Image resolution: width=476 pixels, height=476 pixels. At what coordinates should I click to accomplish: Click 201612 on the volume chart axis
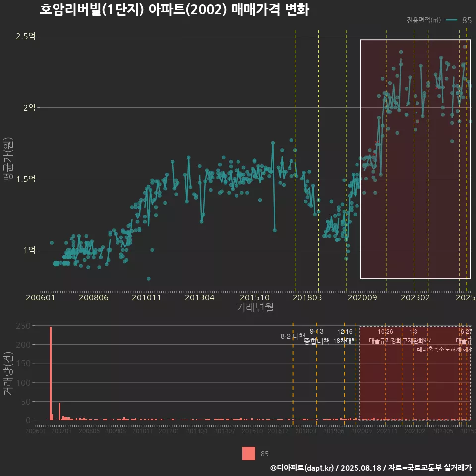click(278, 431)
